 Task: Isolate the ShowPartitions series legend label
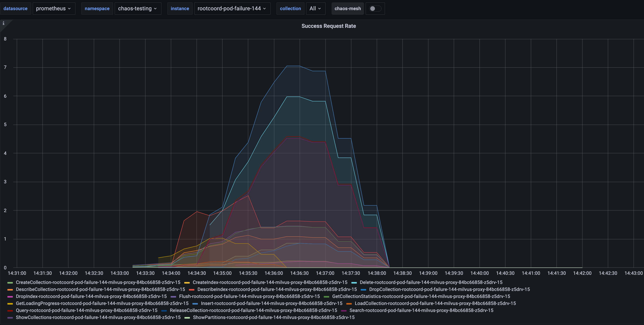click(x=274, y=317)
